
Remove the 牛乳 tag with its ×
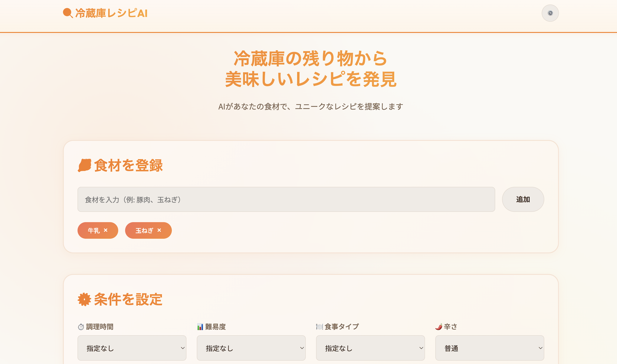pyautogui.click(x=106, y=230)
